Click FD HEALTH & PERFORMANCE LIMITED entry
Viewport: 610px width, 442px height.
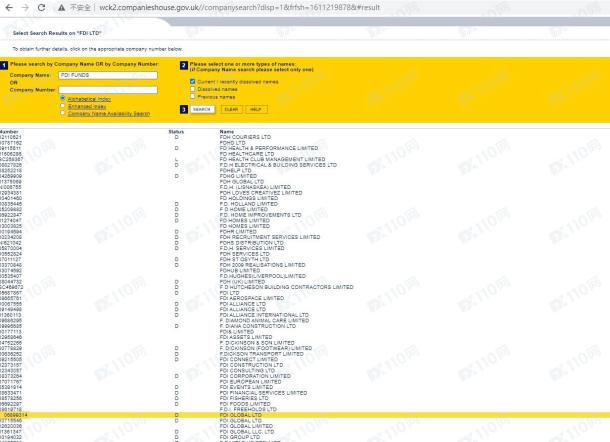pos(269,148)
